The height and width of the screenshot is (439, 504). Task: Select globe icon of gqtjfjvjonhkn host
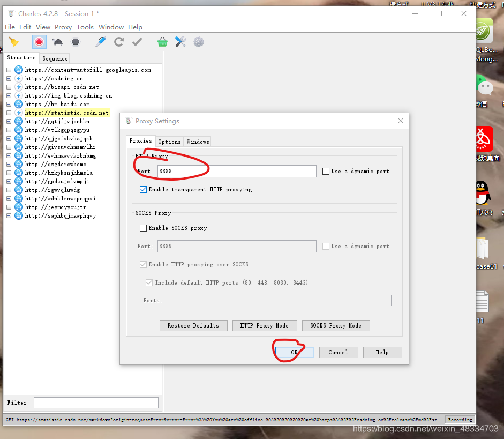point(19,121)
